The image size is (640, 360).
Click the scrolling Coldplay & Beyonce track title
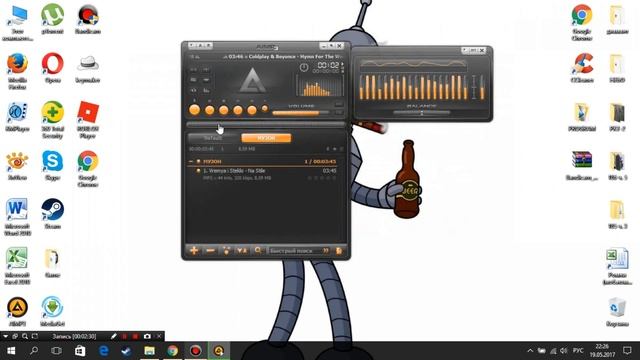[284, 56]
